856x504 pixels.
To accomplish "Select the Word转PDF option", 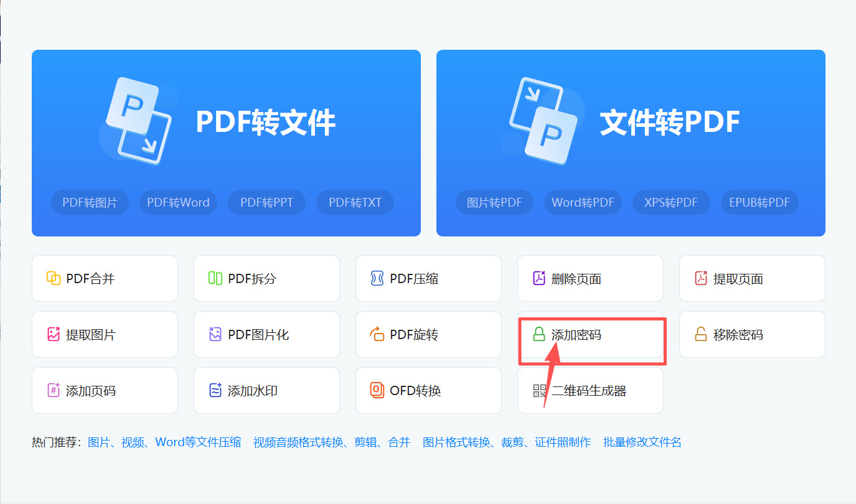I will coord(583,202).
